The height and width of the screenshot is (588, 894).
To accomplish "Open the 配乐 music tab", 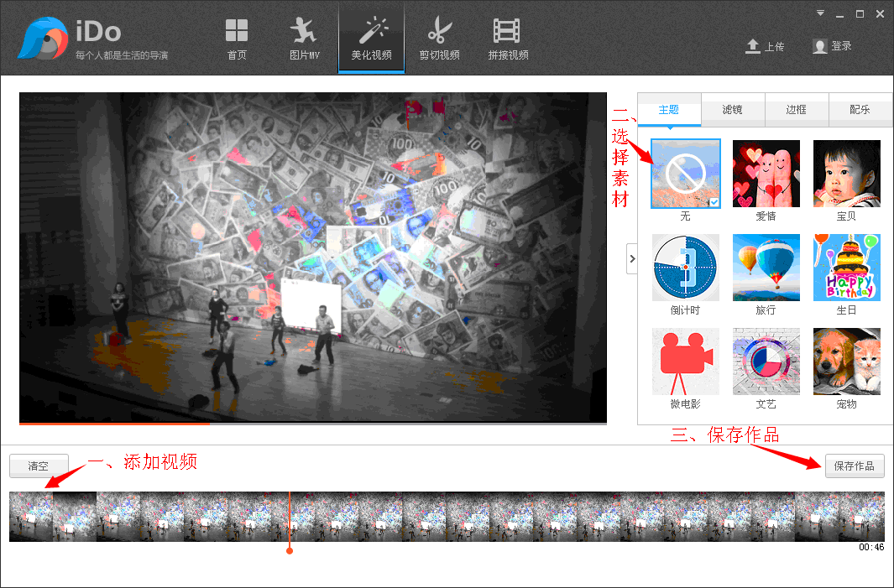I will pos(860,110).
